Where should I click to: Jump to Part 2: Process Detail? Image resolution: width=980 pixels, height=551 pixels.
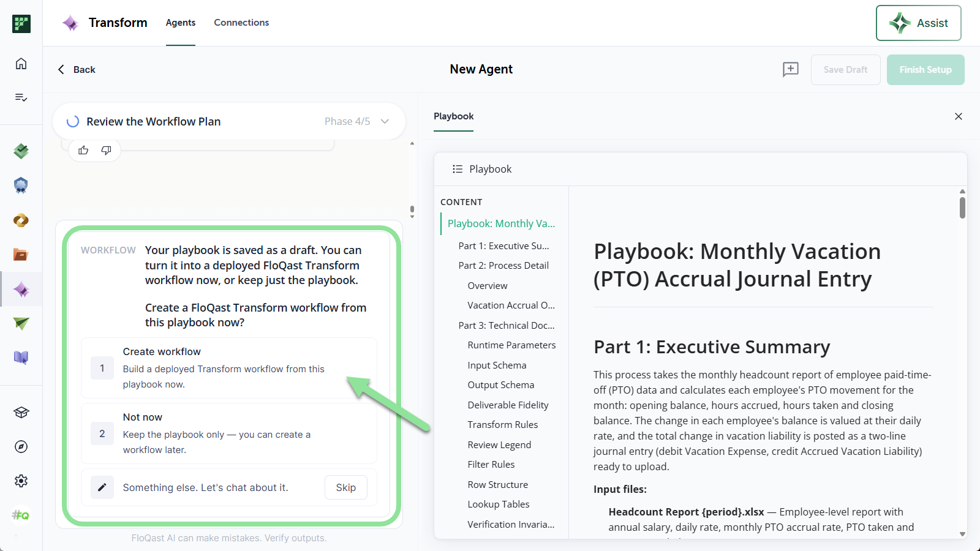click(x=503, y=265)
